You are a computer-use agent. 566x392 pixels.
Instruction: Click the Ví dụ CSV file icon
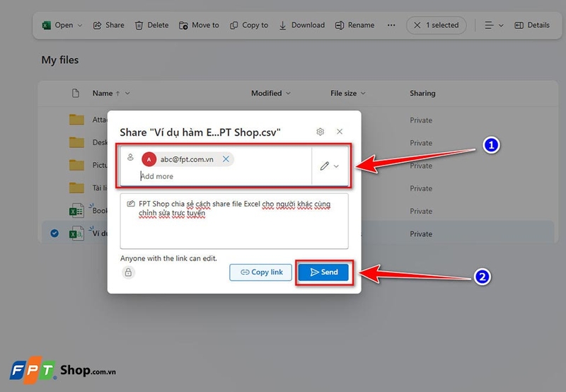click(x=76, y=234)
